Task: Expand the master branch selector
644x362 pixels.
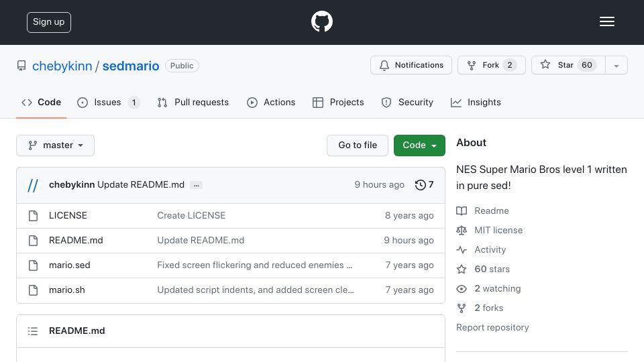Action: coord(56,145)
